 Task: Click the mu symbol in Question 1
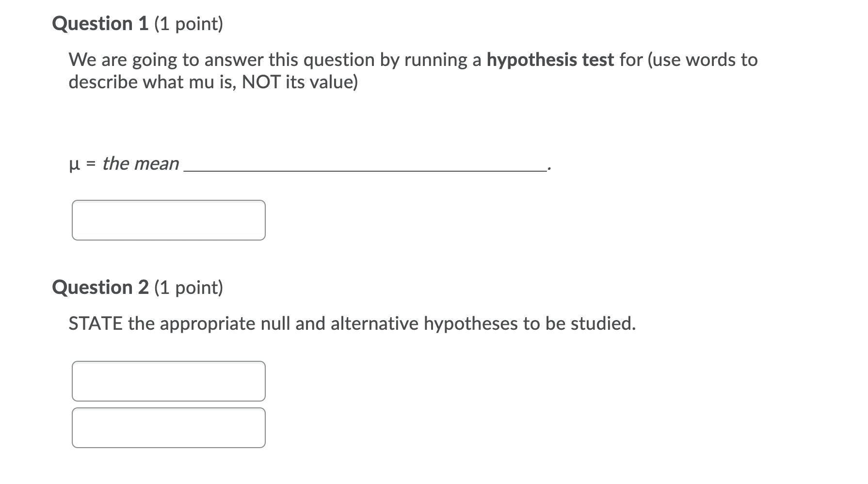click(73, 165)
